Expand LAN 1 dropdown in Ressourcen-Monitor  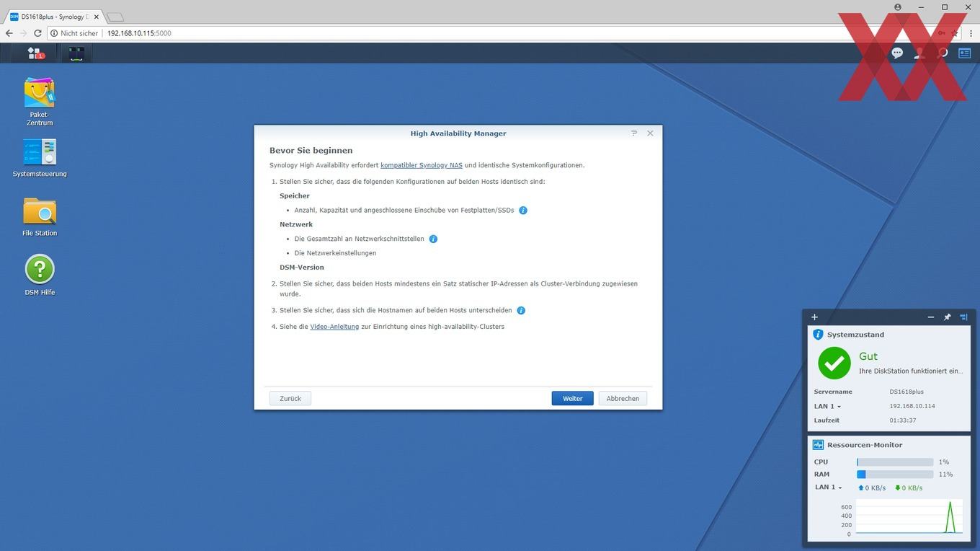(x=829, y=488)
